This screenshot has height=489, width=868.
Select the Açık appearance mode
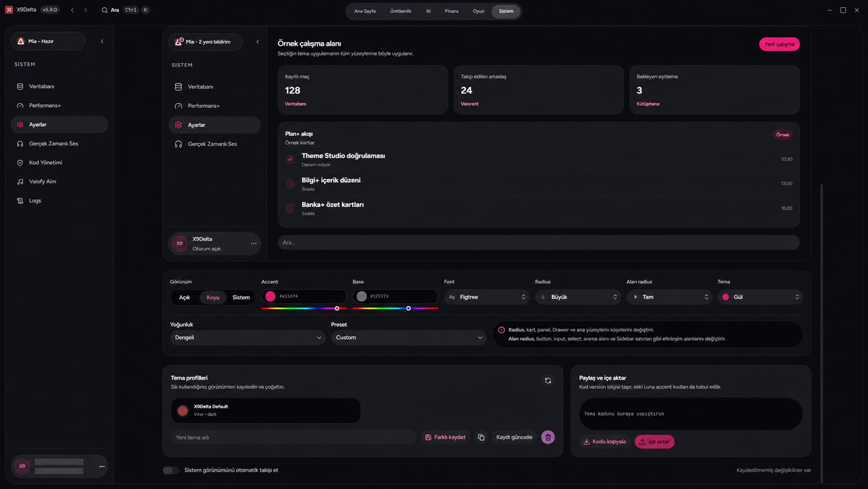(184, 297)
